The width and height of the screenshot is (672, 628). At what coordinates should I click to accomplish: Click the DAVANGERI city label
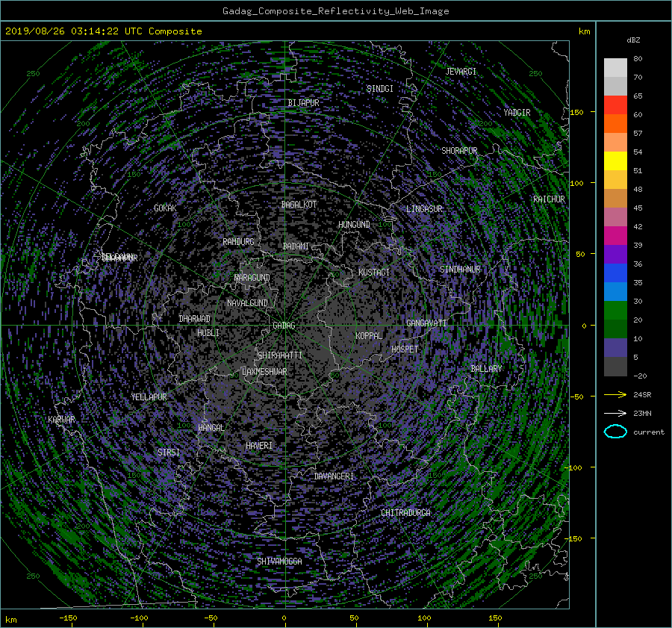(334, 476)
